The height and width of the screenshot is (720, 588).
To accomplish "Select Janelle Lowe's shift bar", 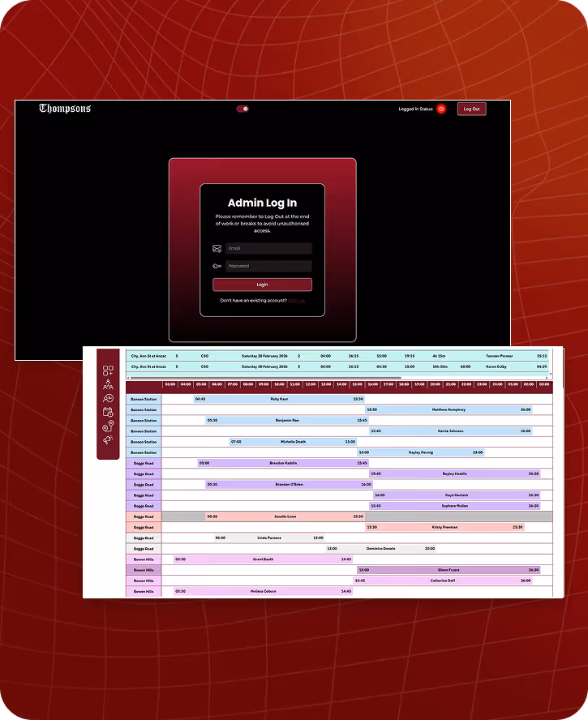I will [x=285, y=516].
